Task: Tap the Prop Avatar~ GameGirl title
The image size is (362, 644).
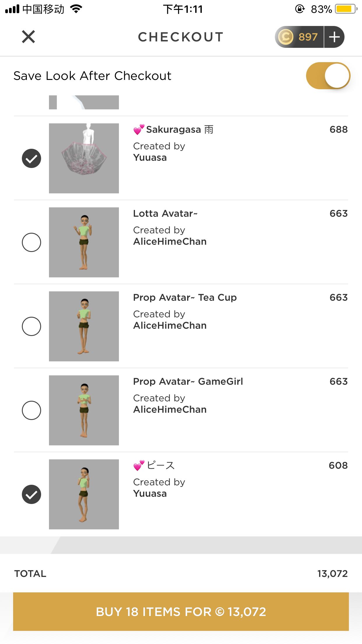Action: click(x=188, y=381)
